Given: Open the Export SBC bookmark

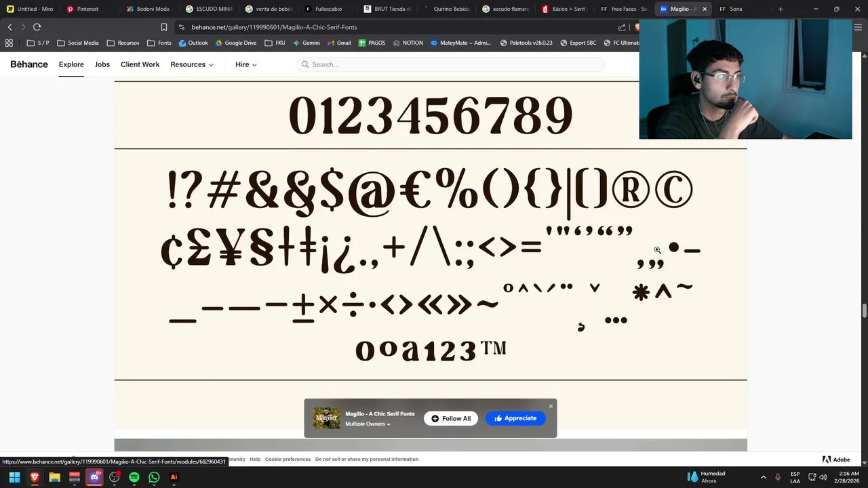Looking at the screenshot, I should (x=578, y=43).
